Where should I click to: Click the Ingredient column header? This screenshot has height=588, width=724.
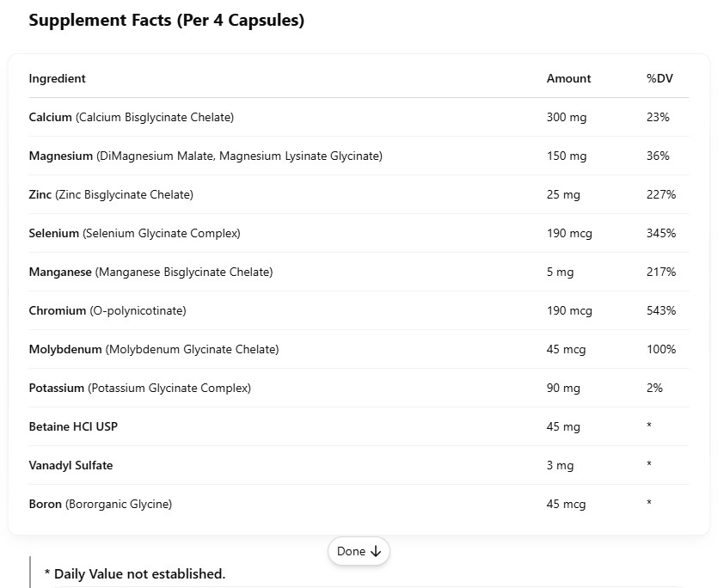coord(58,78)
